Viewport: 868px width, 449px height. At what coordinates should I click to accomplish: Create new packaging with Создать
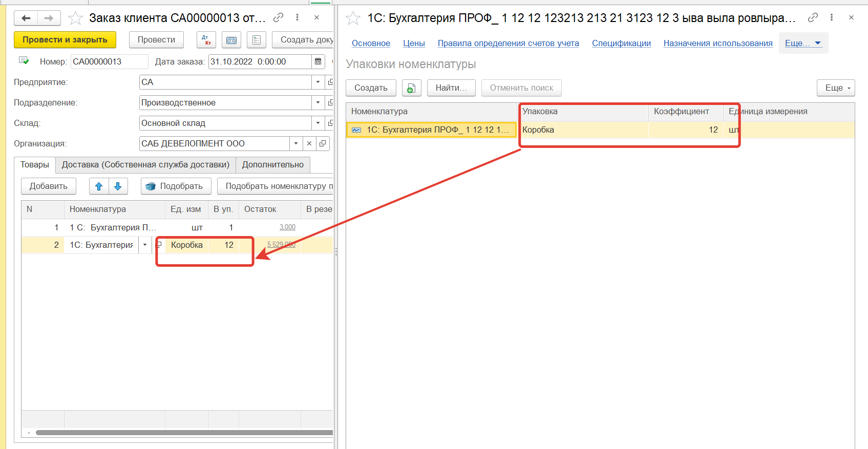pyautogui.click(x=371, y=88)
